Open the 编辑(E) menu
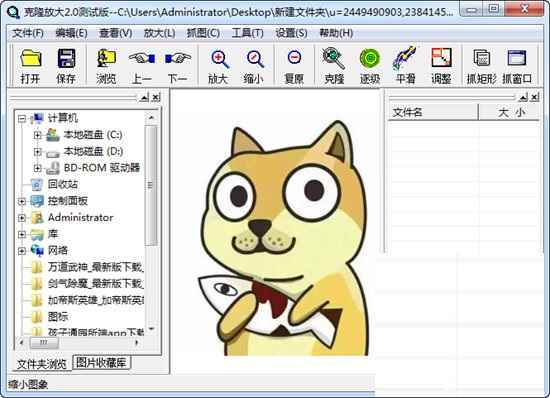550x398 pixels. [71, 33]
